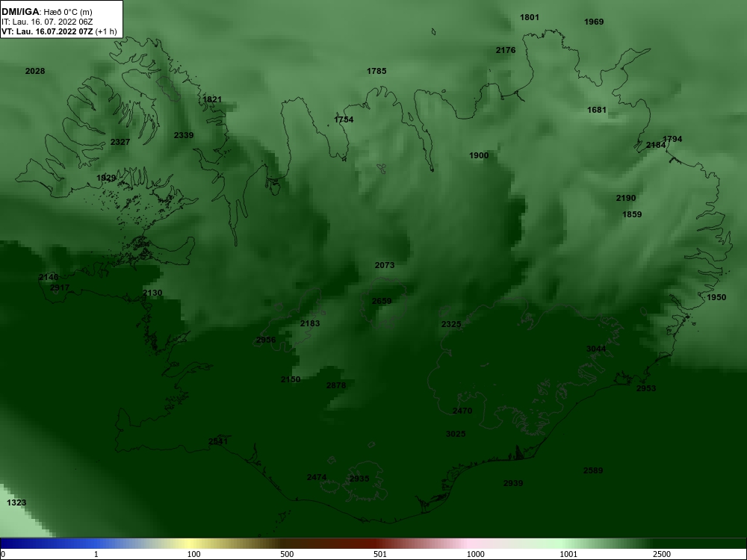
Task: Click the 2184 value near the east coast
Action: (656, 145)
